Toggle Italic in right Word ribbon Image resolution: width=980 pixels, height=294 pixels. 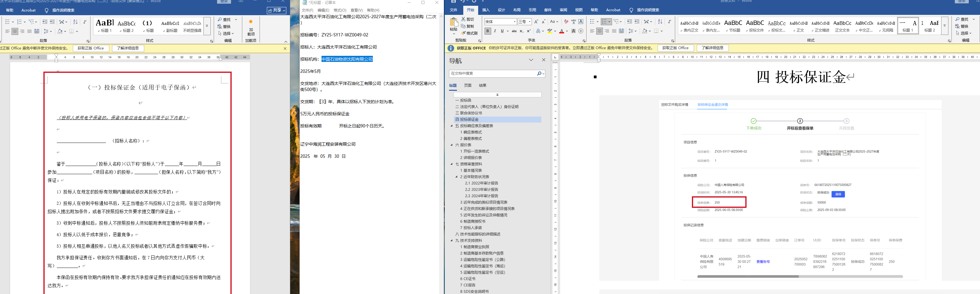click(495, 31)
